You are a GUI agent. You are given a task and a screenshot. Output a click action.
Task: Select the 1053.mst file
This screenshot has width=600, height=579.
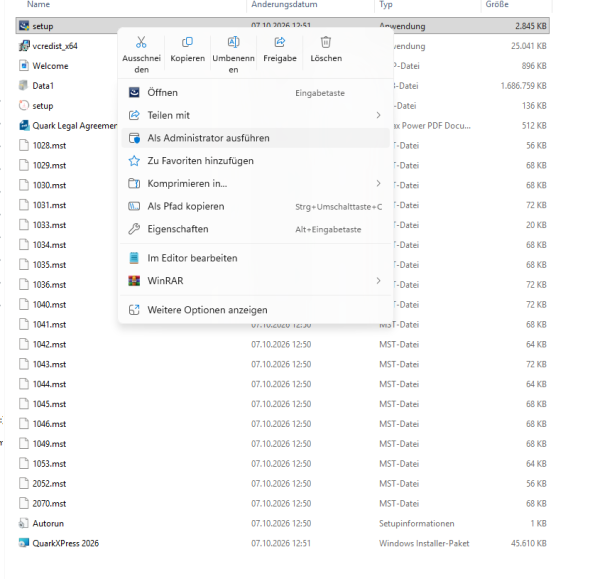(x=49, y=464)
